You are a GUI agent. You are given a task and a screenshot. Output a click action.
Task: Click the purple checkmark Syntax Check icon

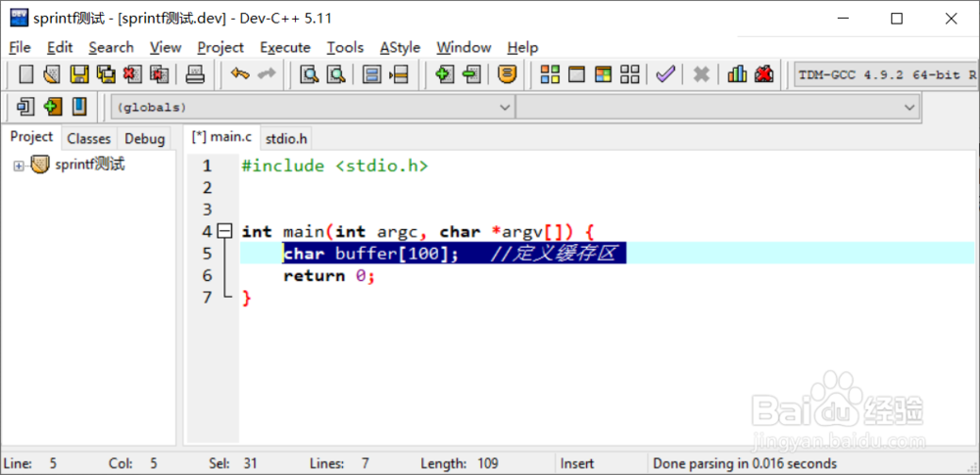click(665, 75)
